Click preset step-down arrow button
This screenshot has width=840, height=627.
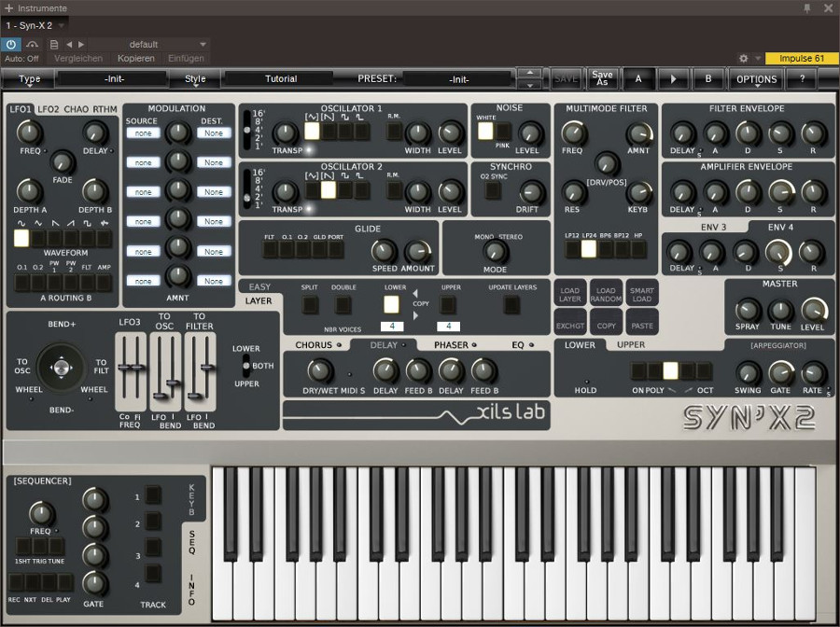pos(530,85)
